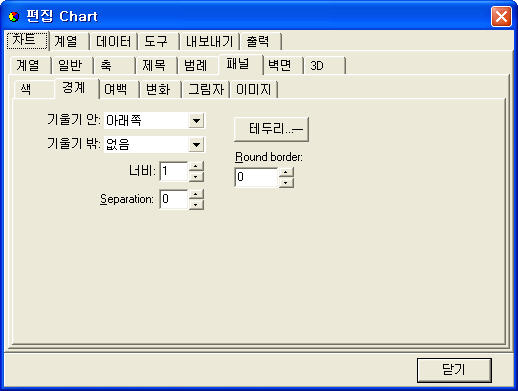518x391 pixels.
Task: Click the Separation input field
Action: (174, 199)
